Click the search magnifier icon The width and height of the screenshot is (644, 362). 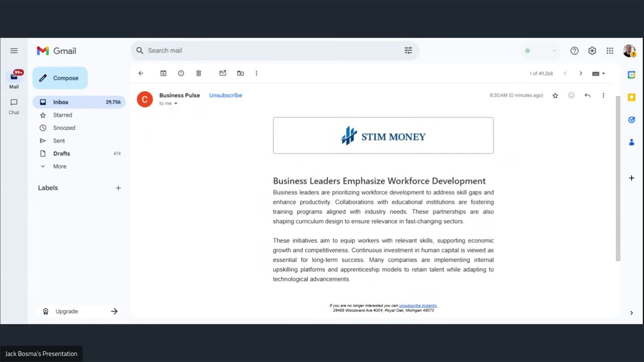pyautogui.click(x=140, y=50)
